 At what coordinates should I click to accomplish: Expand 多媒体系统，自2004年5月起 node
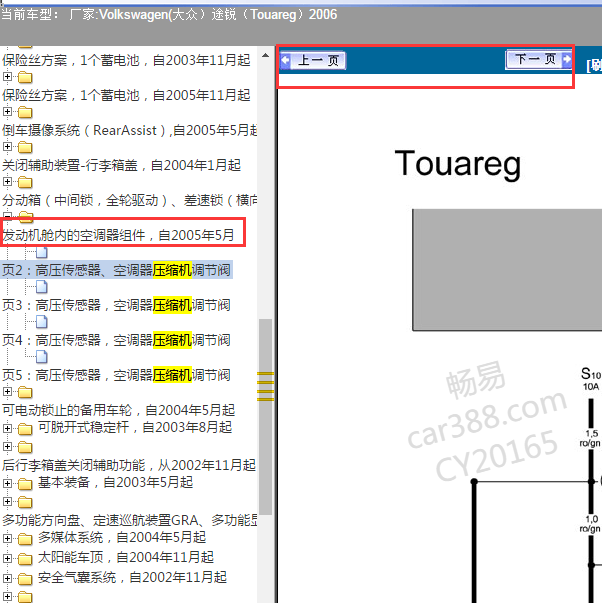(7, 538)
